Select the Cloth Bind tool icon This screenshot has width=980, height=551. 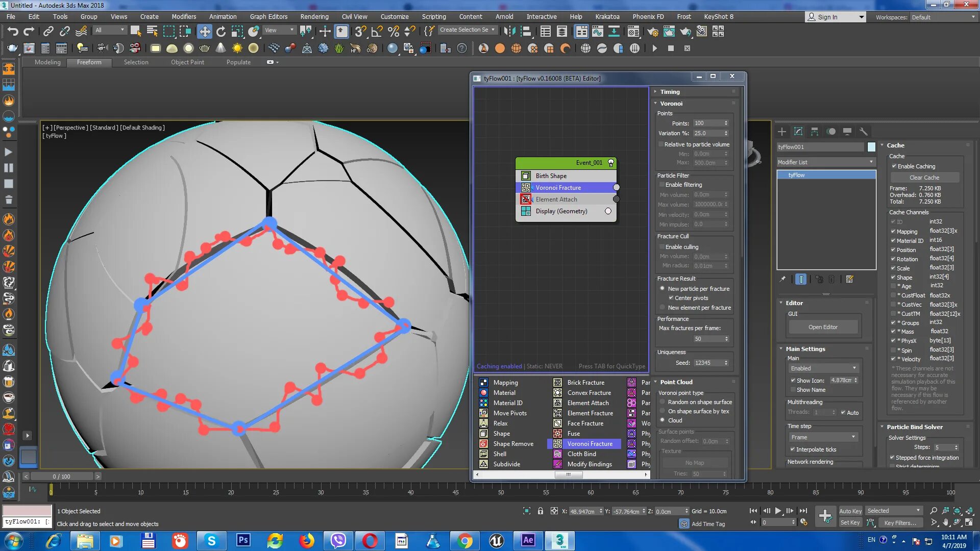click(557, 454)
